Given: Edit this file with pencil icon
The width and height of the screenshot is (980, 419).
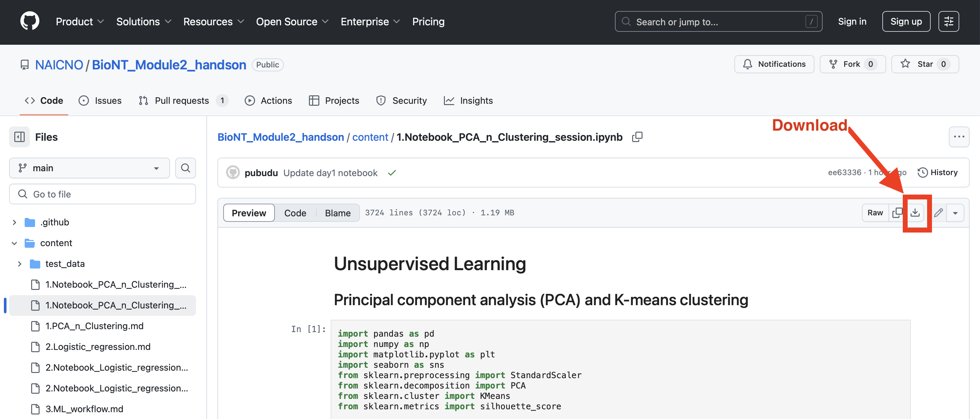Looking at the screenshot, I should 938,213.
